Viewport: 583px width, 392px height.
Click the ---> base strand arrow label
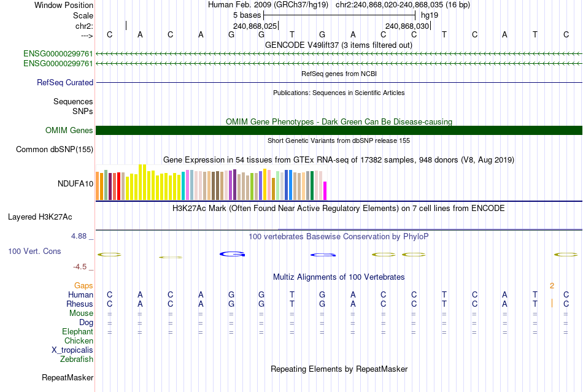click(x=87, y=36)
